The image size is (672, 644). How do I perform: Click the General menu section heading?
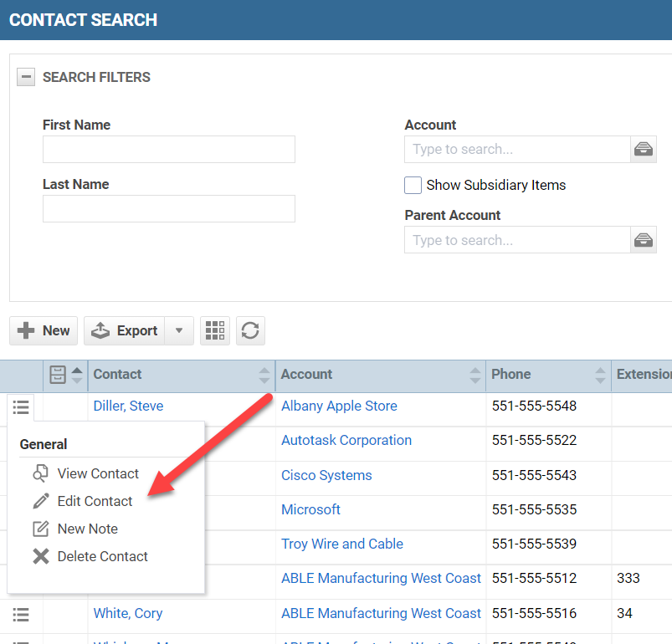(44, 444)
